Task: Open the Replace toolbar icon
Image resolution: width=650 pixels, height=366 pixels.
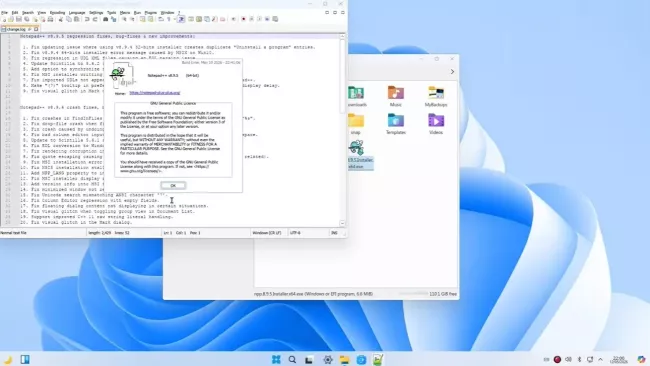Action: [x=113, y=19]
